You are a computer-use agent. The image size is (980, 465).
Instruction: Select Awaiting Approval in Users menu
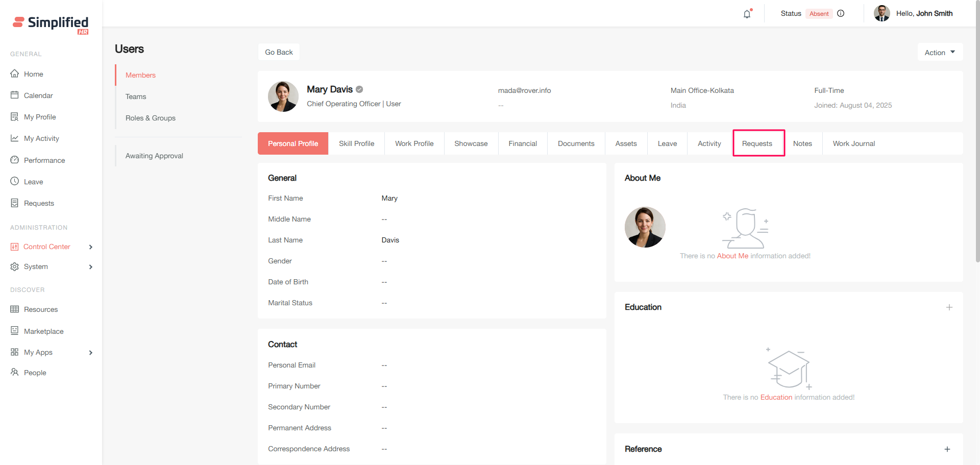pyautogui.click(x=154, y=156)
